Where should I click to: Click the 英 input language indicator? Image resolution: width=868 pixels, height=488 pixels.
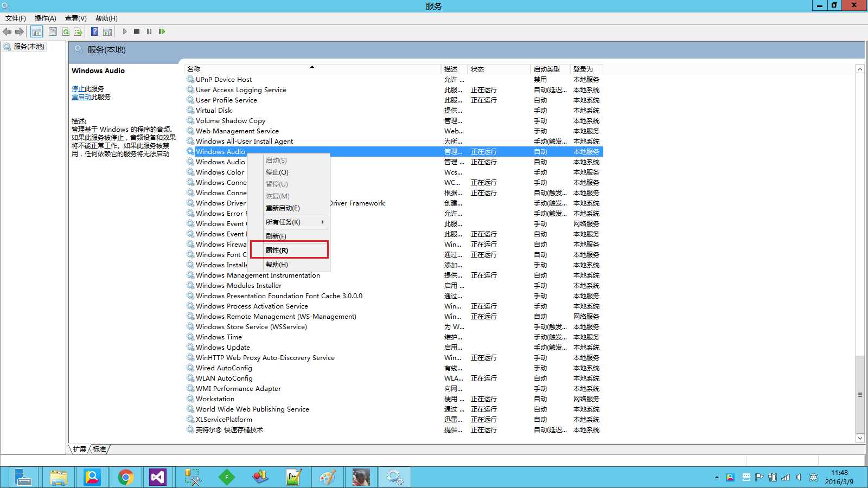pyautogui.click(x=813, y=477)
